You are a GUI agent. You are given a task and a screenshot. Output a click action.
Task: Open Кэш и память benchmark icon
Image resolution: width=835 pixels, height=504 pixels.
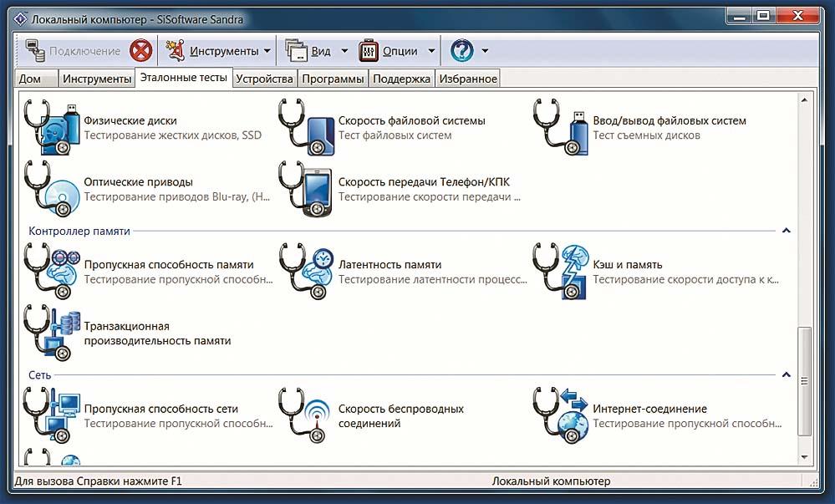[x=561, y=272]
